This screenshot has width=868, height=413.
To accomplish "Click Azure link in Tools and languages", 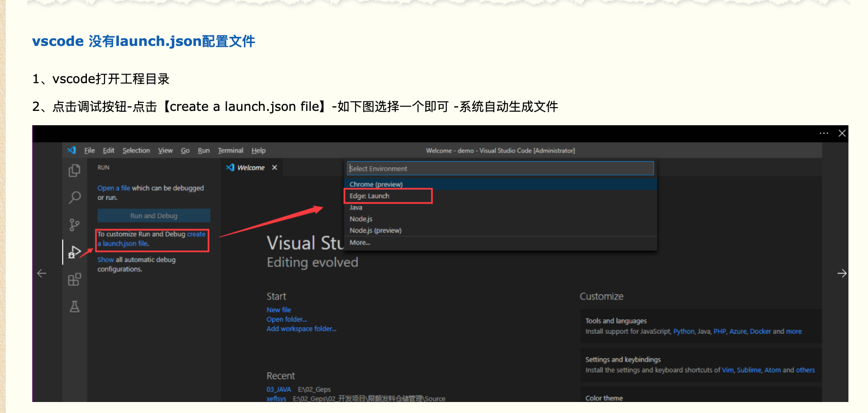I will click(738, 331).
